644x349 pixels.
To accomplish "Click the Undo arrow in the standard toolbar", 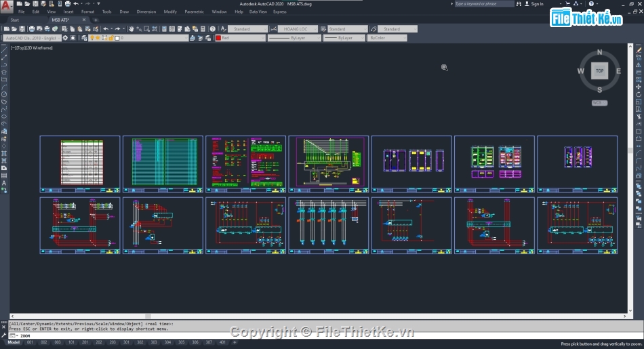I will (x=106, y=28).
